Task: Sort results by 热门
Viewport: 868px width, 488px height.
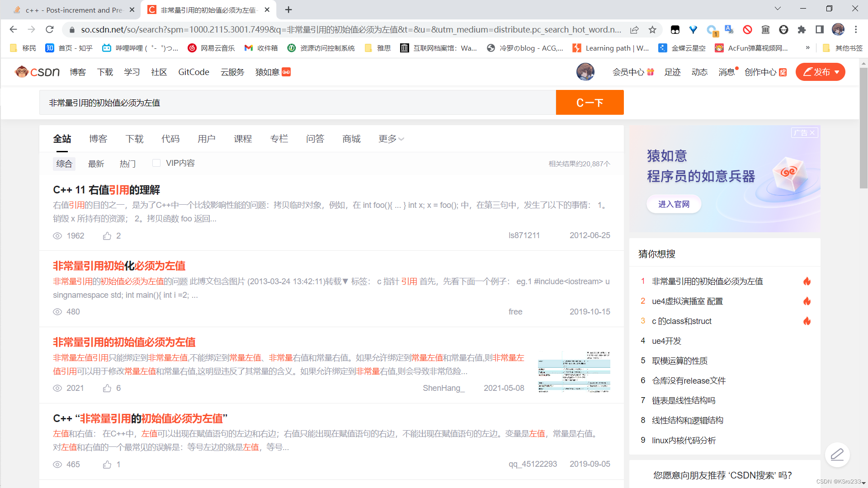Action: coord(127,164)
